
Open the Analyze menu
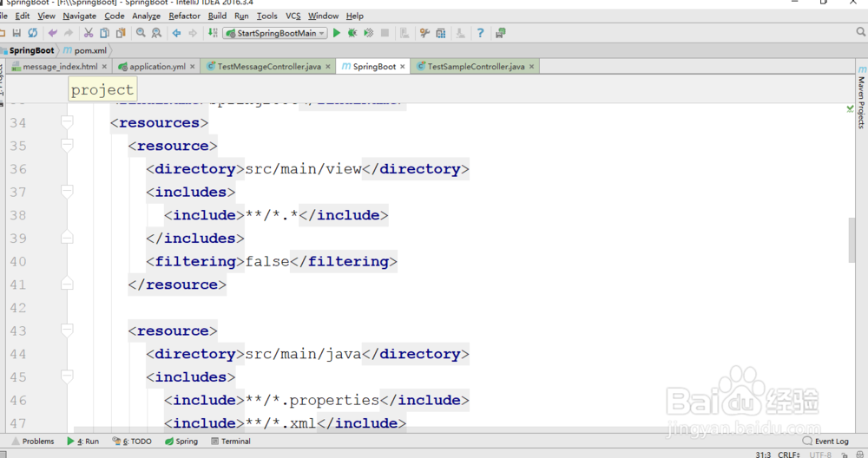[x=146, y=16]
